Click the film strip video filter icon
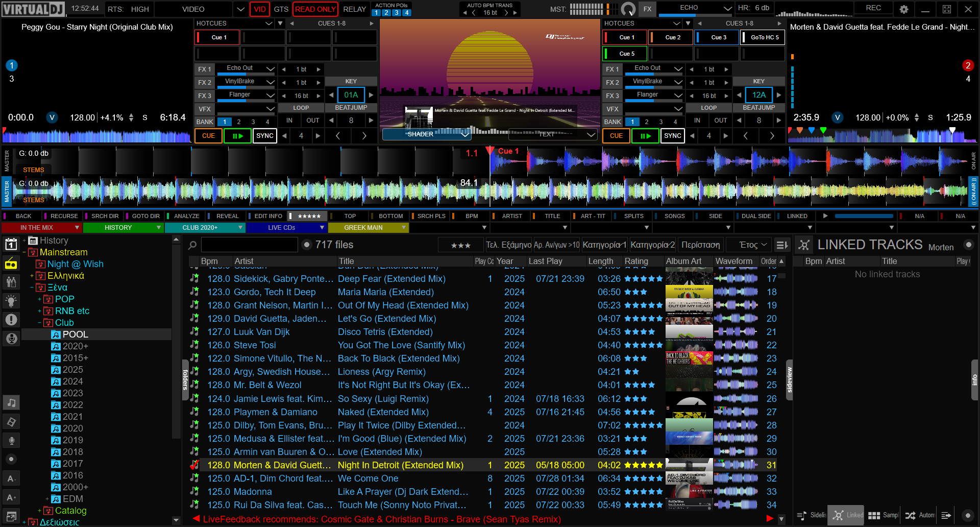Image resolution: width=980 pixels, height=527 pixels. [11, 422]
